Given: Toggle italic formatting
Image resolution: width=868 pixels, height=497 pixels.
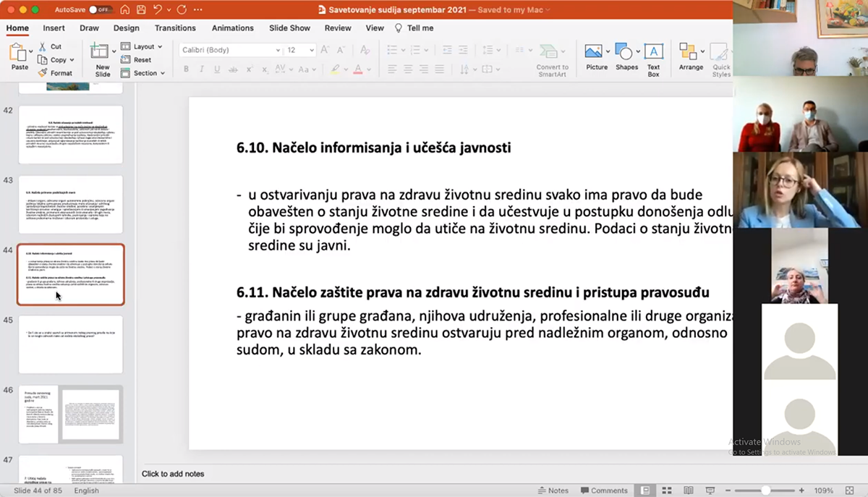Looking at the screenshot, I should tap(202, 69).
